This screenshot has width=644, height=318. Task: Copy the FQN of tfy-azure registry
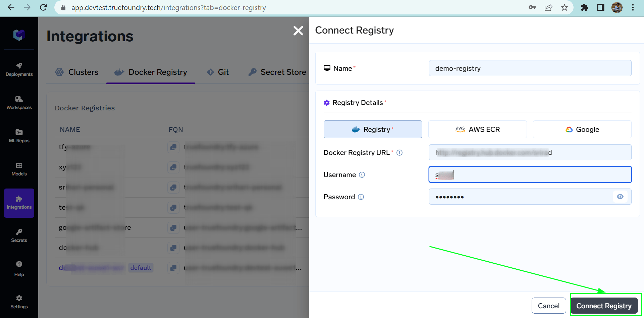coord(174,147)
